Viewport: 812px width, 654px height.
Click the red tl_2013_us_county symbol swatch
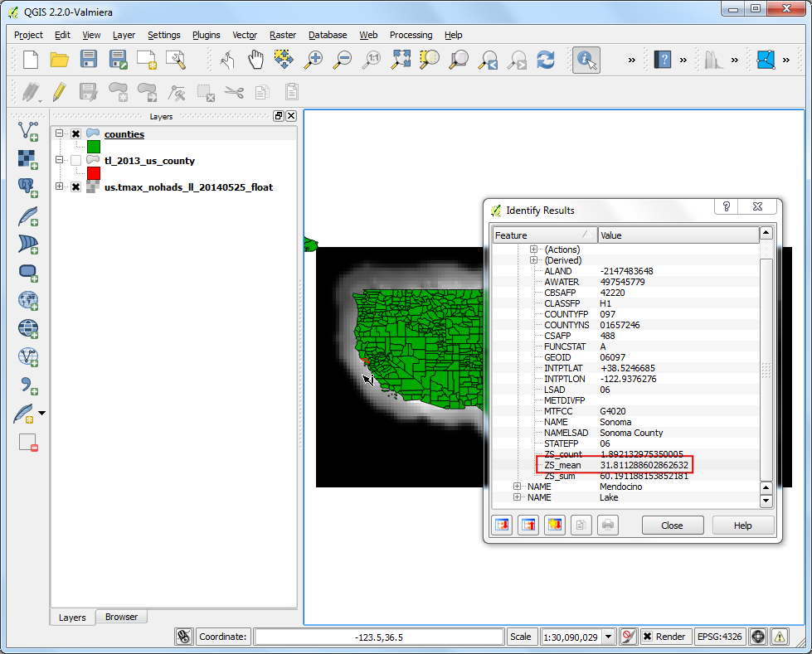click(x=94, y=172)
